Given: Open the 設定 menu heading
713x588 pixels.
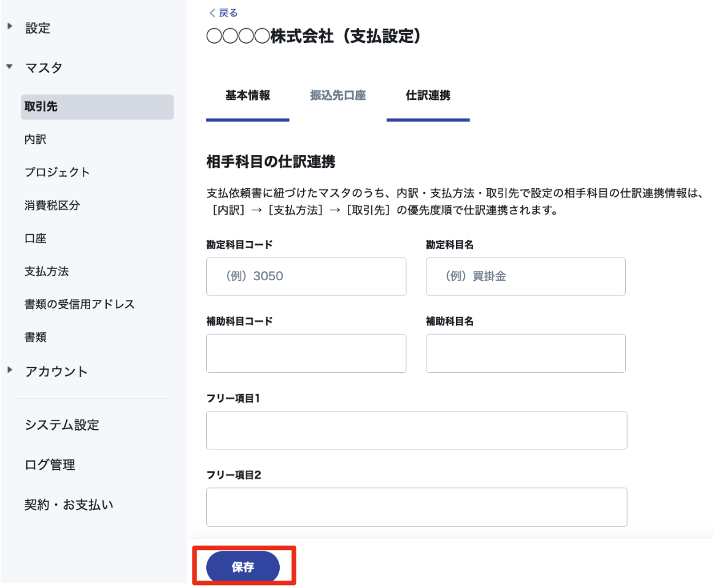Looking at the screenshot, I should [x=38, y=28].
